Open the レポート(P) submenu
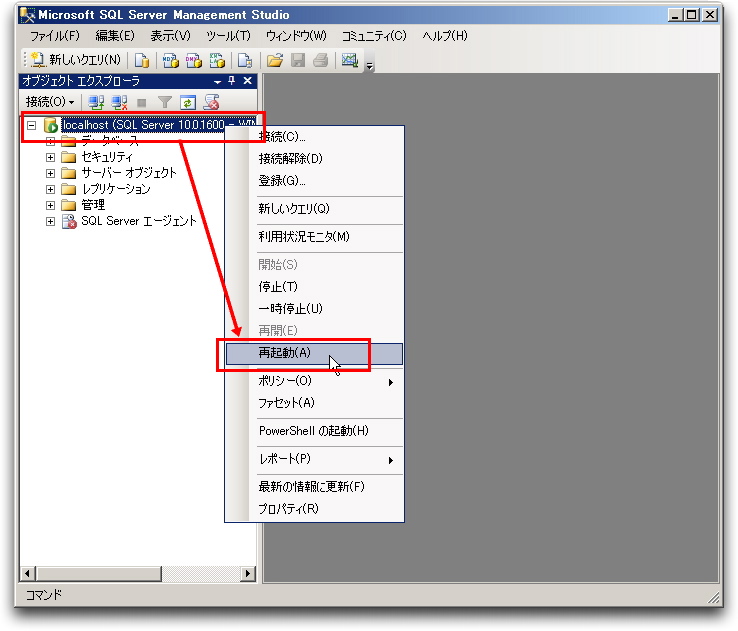 pos(314,459)
